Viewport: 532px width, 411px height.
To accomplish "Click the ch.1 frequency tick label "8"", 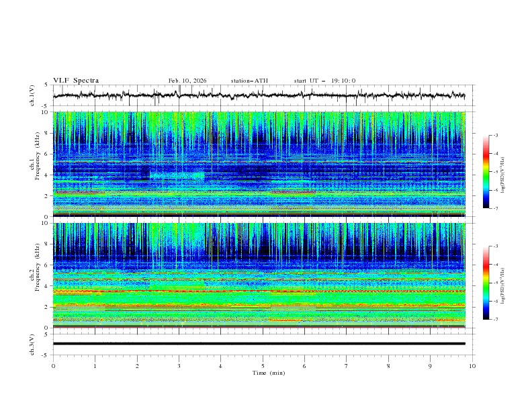I will click(48, 133).
